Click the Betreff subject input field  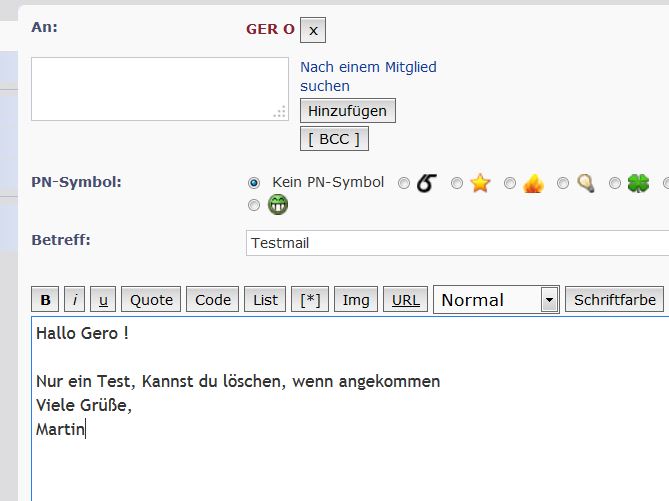click(456, 243)
